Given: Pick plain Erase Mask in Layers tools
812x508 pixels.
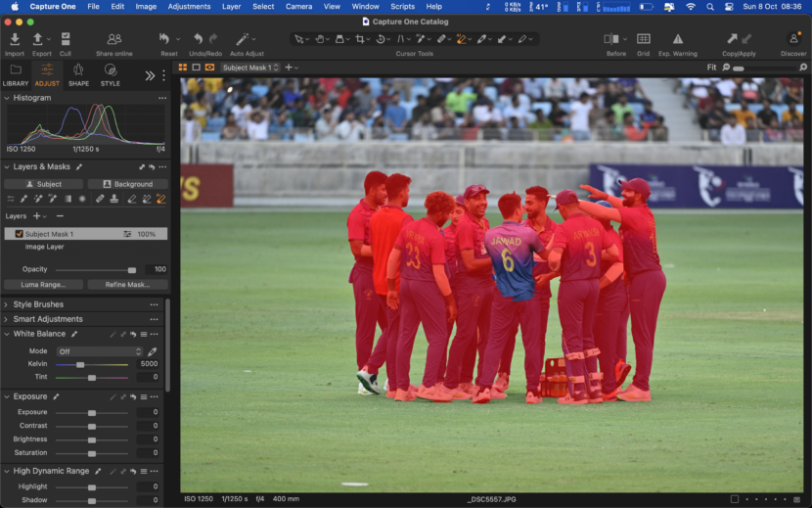Looking at the screenshot, I should pyautogui.click(x=132, y=199).
